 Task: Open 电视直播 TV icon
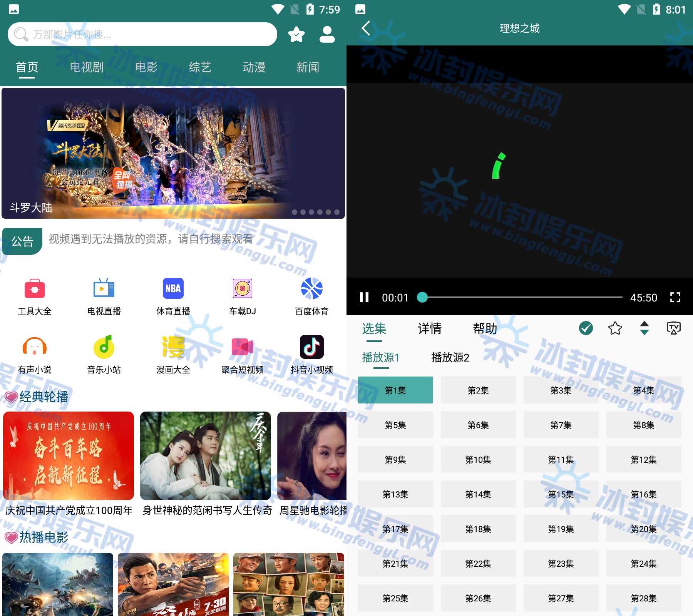104,289
